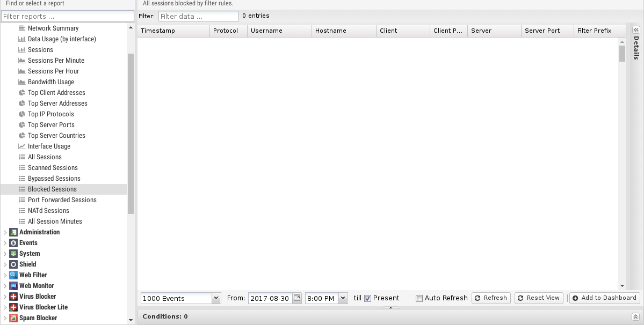The height and width of the screenshot is (325, 644).
Task: Open the 1000 Events dropdown
Action: (x=216, y=298)
